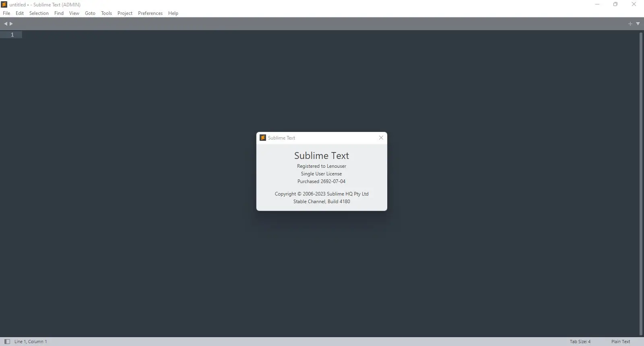This screenshot has height=346, width=644.
Task: Open the View menu
Action: click(x=74, y=13)
